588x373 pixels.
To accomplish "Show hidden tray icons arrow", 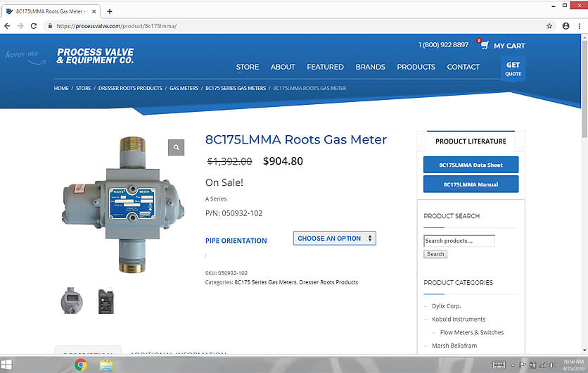I will 513,365.
